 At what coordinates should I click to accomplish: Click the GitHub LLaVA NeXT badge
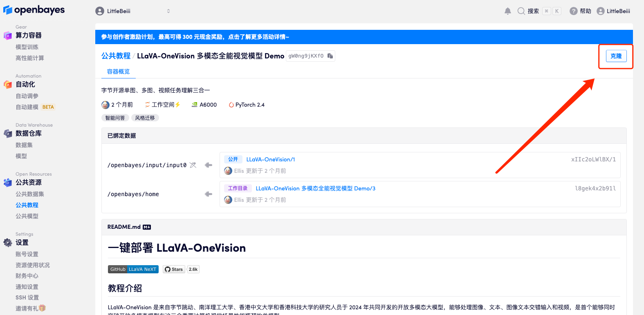click(x=133, y=269)
